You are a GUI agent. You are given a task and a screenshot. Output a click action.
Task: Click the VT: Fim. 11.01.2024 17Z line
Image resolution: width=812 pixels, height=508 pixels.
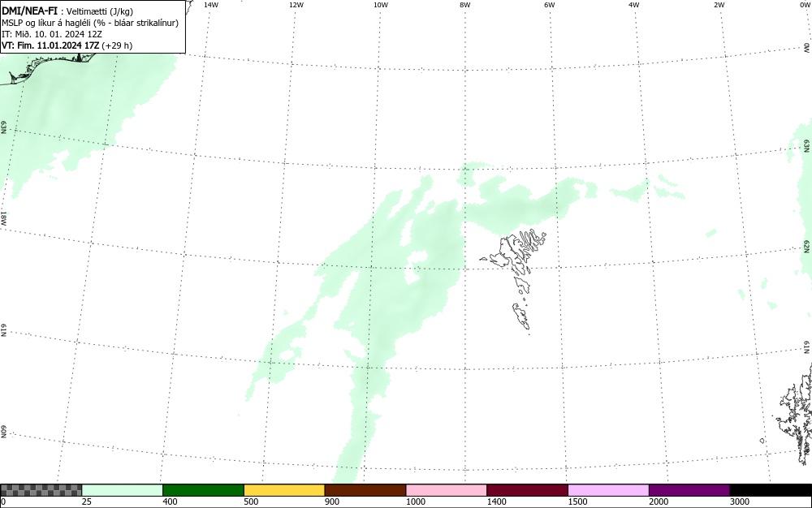[x=67, y=45]
